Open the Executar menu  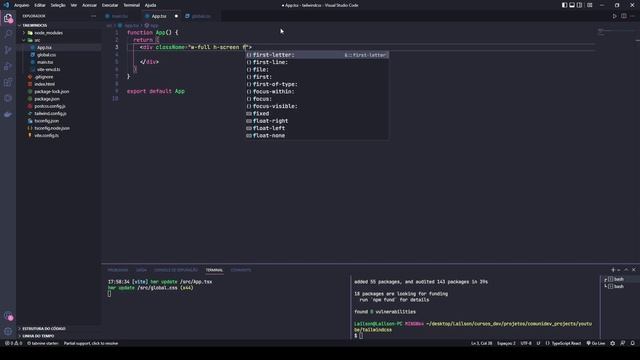click(x=110, y=5)
